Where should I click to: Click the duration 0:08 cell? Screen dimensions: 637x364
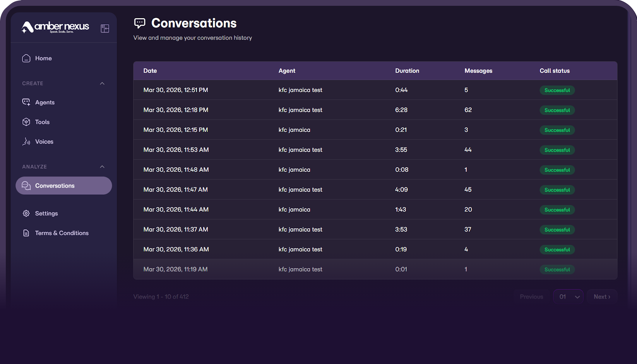click(402, 170)
